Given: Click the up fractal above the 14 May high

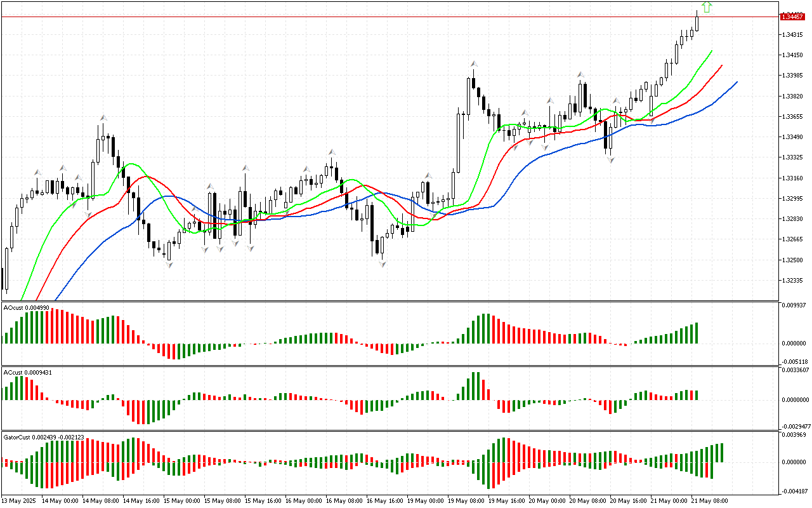Looking at the screenshot, I should tap(103, 118).
